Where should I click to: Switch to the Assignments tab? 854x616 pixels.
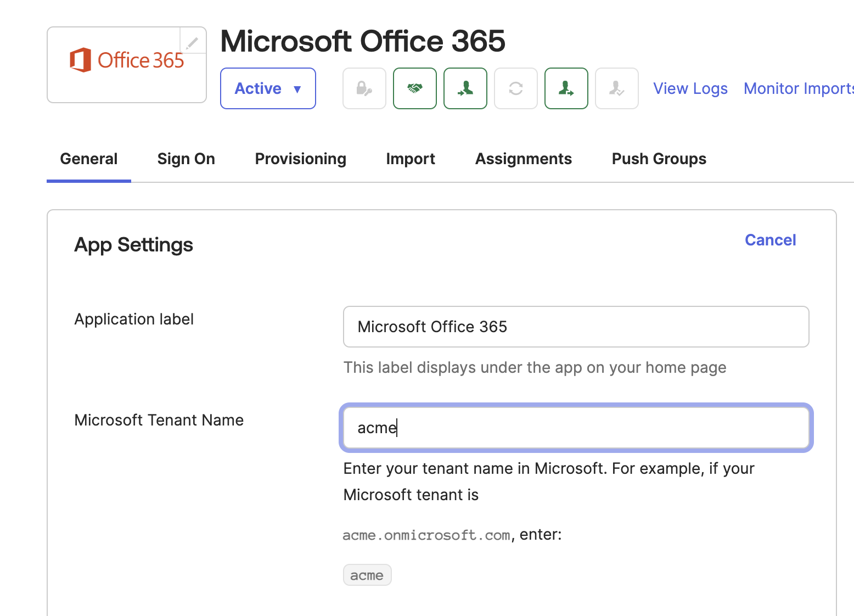tap(524, 159)
